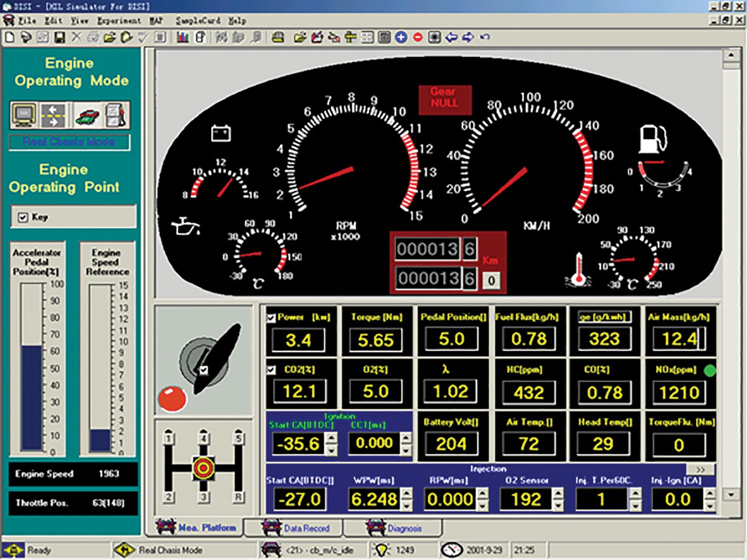Select the monitor operating mode icon
The width and height of the screenshot is (747, 560).
[23, 115]
